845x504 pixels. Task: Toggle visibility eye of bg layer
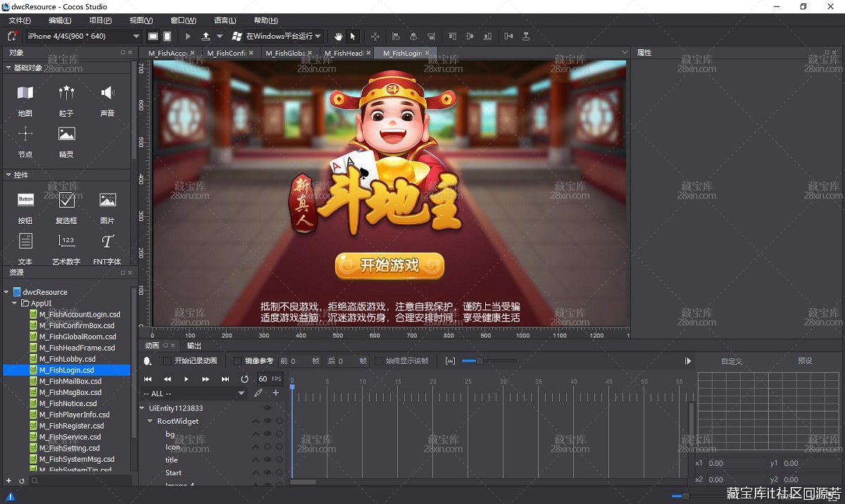tap(267, 434)
